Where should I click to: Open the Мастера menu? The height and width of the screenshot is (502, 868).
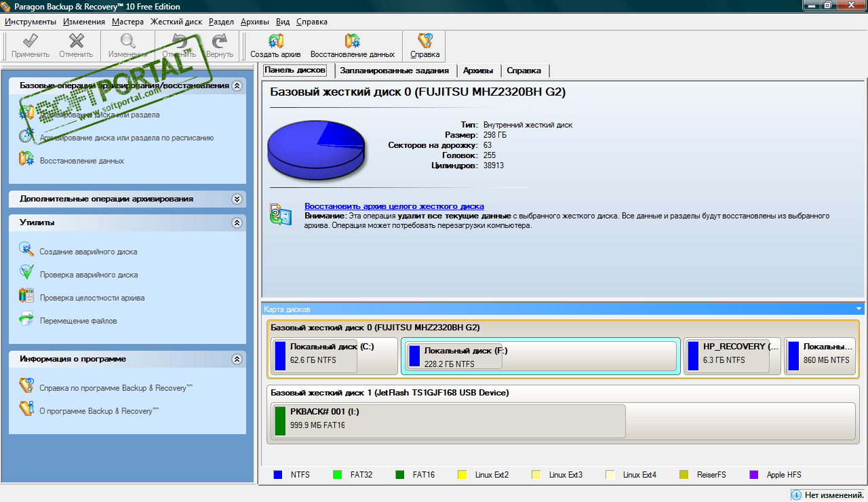pyautogui.click(x=128, y=22)
